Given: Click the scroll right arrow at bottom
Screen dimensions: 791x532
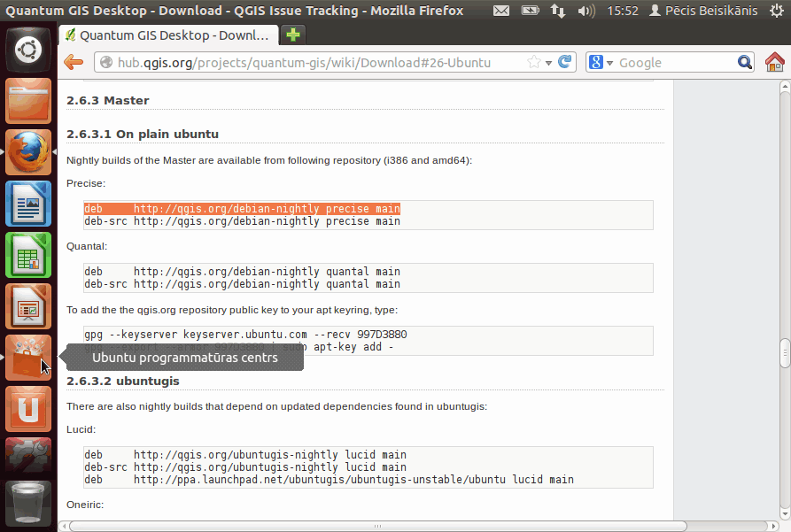Looking at the screenshot, I should tap(774, 526).
